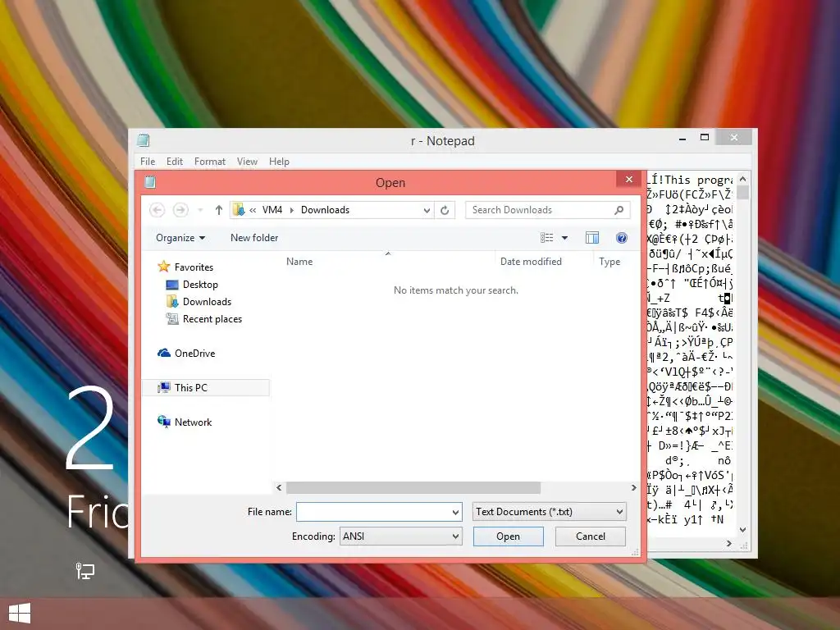Click the network status icon on lock screen
The image size is (840, 630).
point(84,571)
